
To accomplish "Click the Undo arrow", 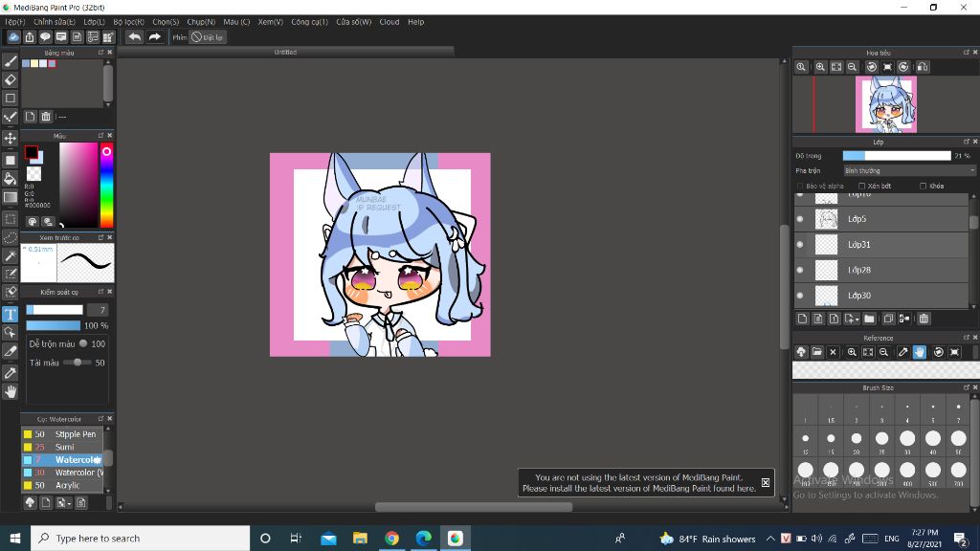I will (x=134, y=37).
